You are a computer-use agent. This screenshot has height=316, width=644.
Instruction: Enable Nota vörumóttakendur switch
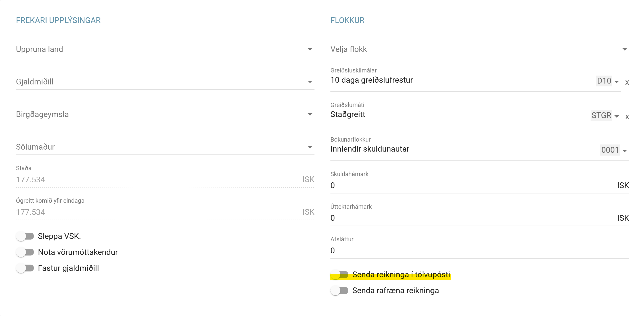[x=25, y=252]
